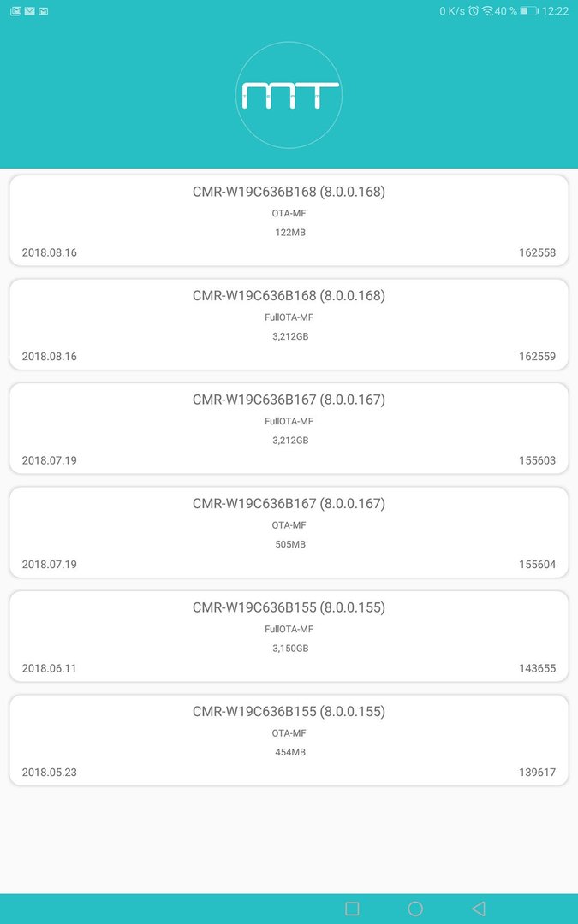Open B155 FullOTA-MF 3,150GB firmware card
The image size is (578, 924).
pos(289,637)
